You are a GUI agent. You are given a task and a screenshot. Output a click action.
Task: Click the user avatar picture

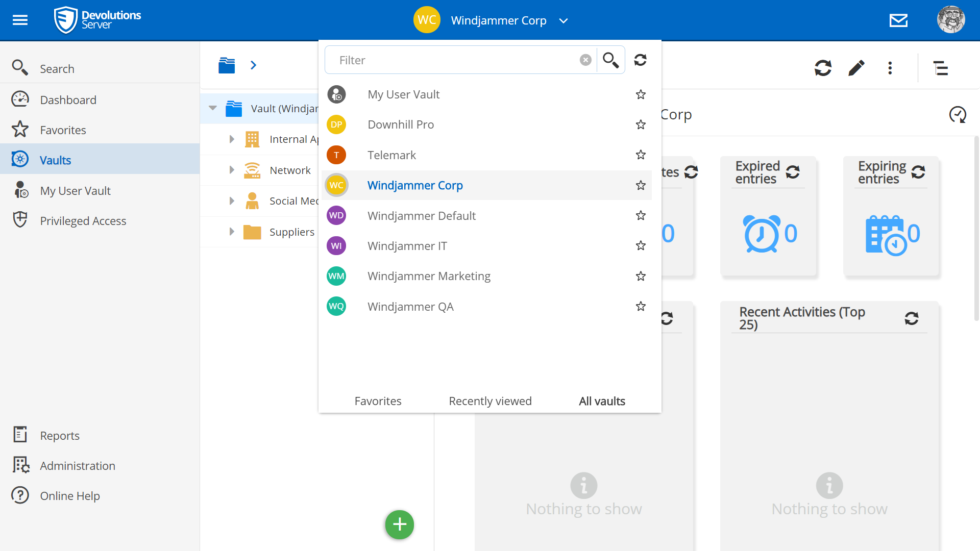pos(950,20)
